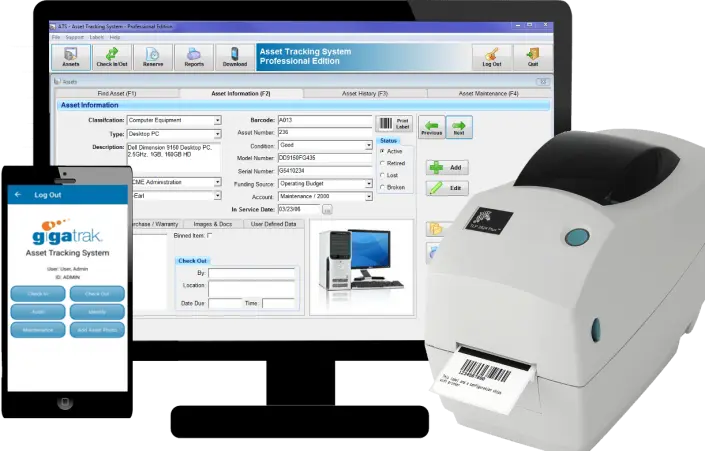Open the Condition dropdown
705x451 pixels.
click(x=369, y=146)
